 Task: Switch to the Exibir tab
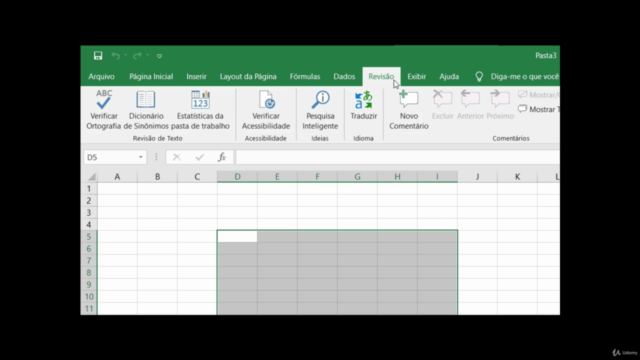417,76
